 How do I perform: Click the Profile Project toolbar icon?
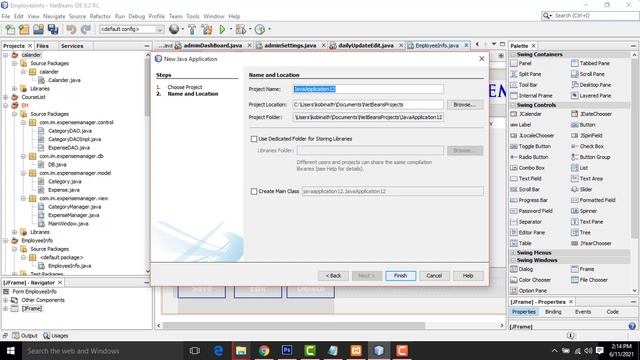[260, 29]
